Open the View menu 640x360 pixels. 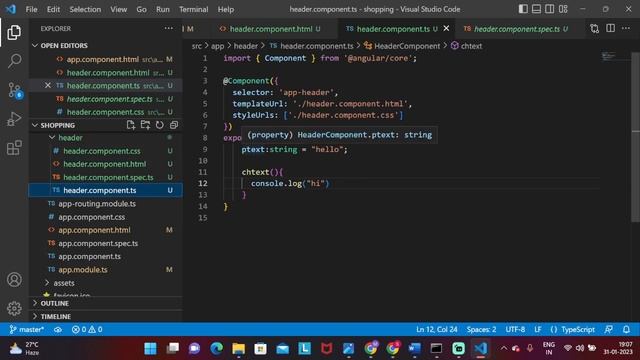click(x=118, y=9)
